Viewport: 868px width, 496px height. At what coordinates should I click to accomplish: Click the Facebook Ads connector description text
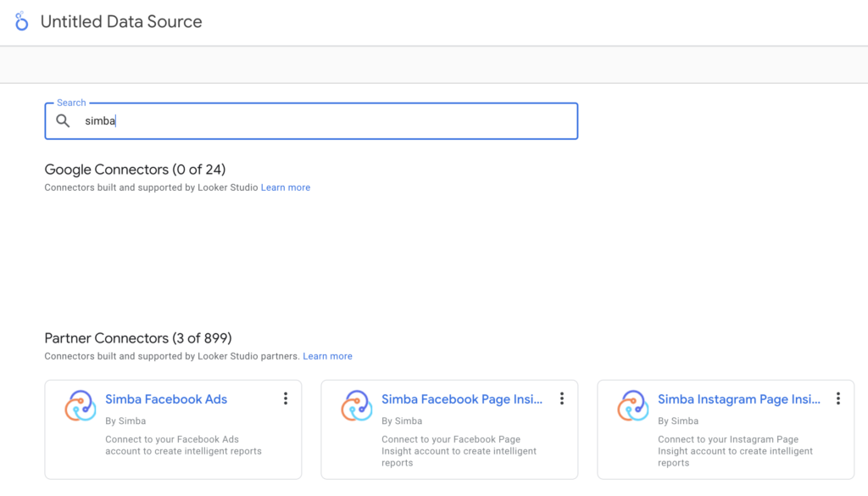pyautogui.click(x=183, y=445)
